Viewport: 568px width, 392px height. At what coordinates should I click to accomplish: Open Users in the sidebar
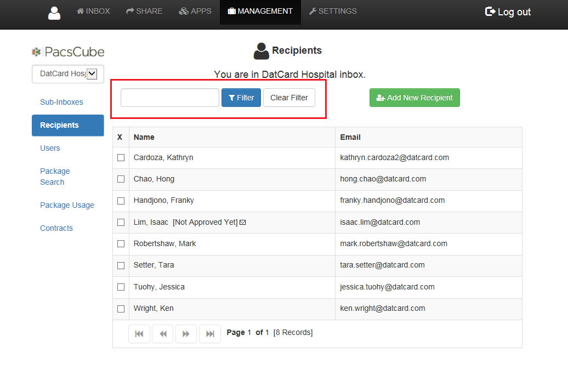click(x=50, y=148)
